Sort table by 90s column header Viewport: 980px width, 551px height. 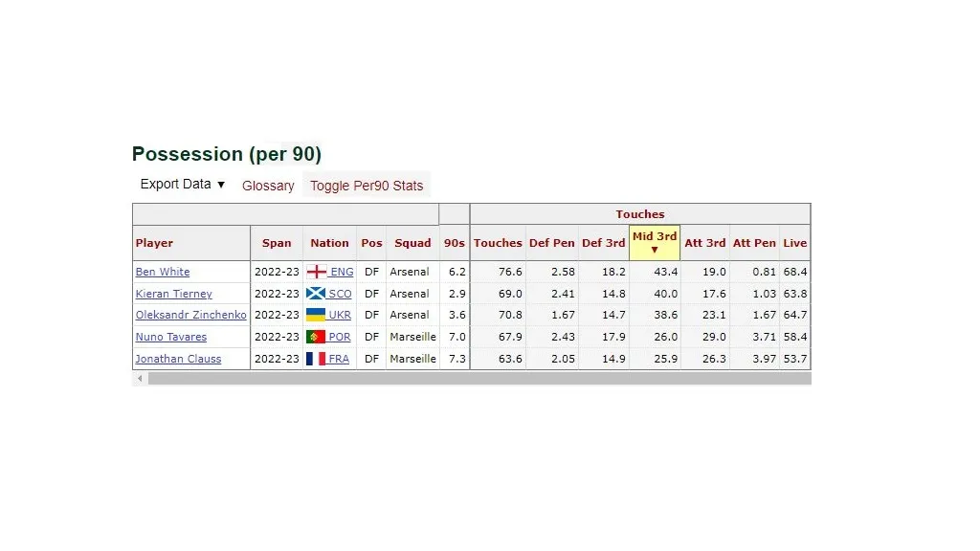455,243
